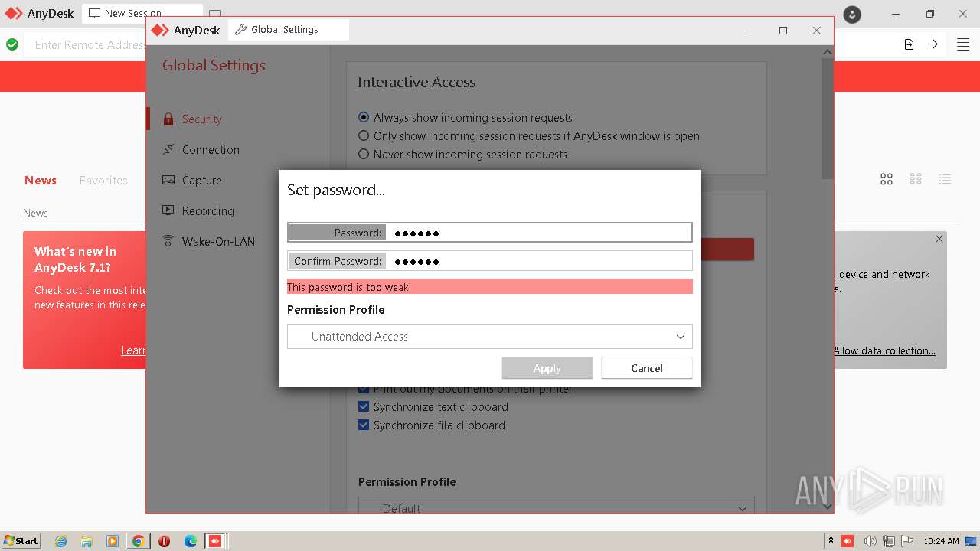Screen dimensions: 980x551
Task: Open file browse icon beside address bar
Action: [x=909, y=44]
